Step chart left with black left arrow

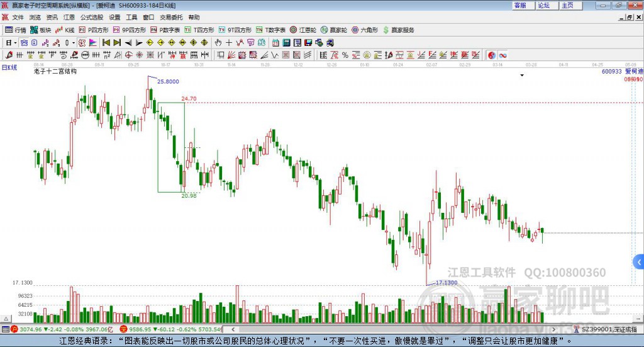(128, 43)
